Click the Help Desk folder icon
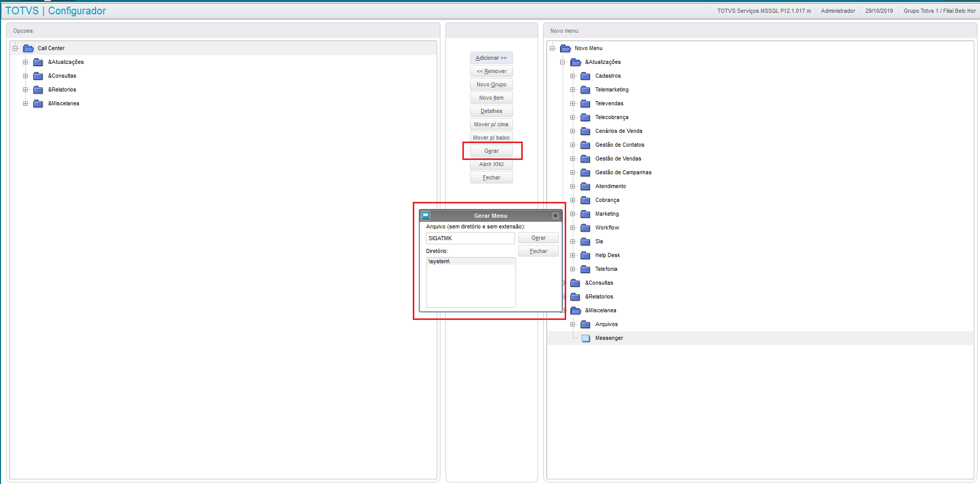Image resolution: width=980 pixels, height=484 pixels. pos(585,255)
